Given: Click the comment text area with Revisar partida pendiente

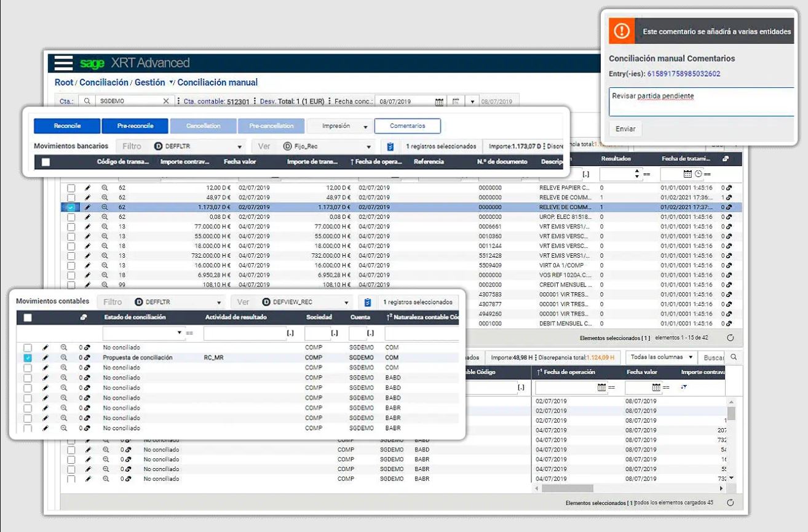Looking at the screenshot, I should pyautogui.click(x=703, y=101).
